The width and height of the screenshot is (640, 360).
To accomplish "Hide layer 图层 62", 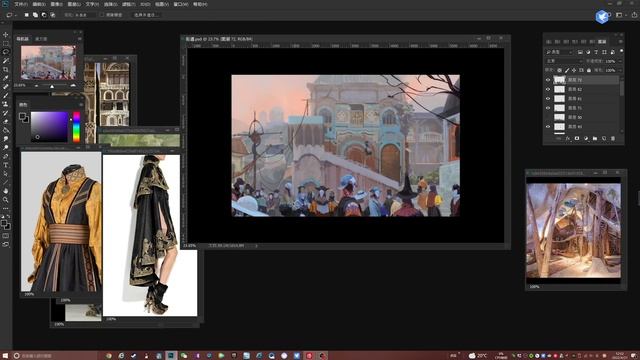I will pos(548,89).
